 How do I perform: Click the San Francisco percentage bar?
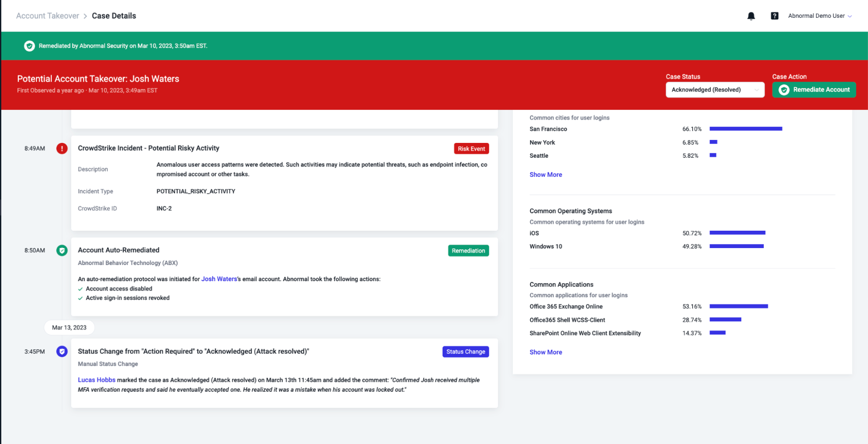pyautogui.click(x=746, y=129)
